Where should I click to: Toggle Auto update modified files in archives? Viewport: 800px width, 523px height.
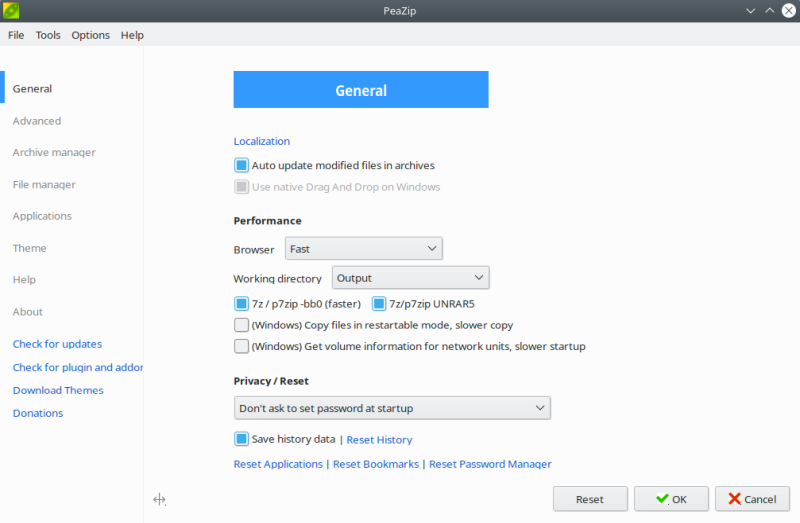coord(241,165)
